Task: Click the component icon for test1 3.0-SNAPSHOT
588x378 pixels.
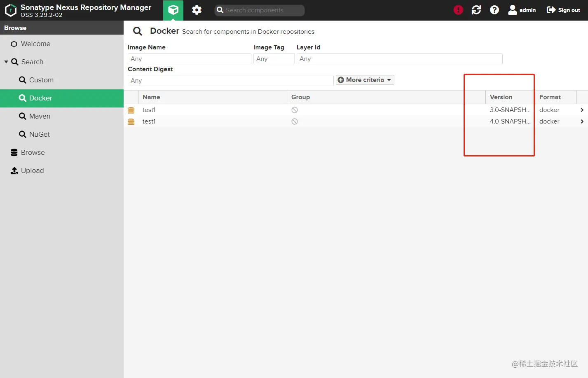Action: 131,110
